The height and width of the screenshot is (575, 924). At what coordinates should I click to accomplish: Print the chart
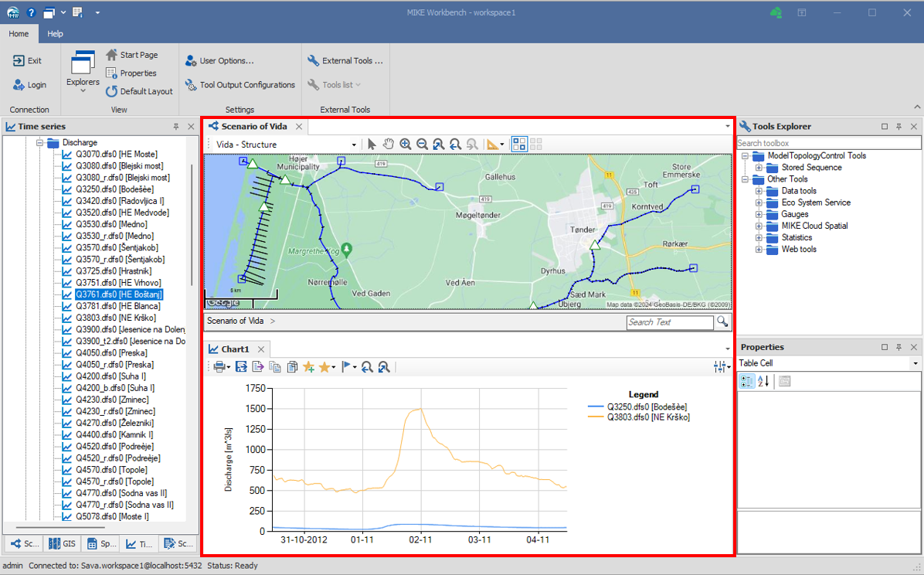coord(219,367)
